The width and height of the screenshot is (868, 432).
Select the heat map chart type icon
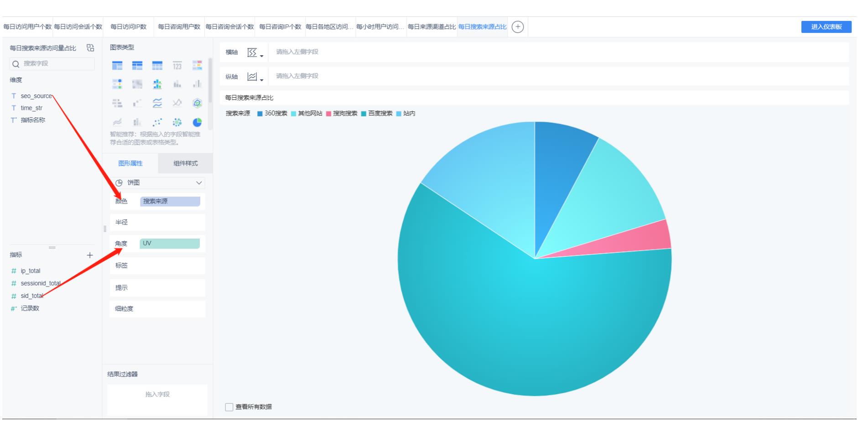(x=137, y=84)
